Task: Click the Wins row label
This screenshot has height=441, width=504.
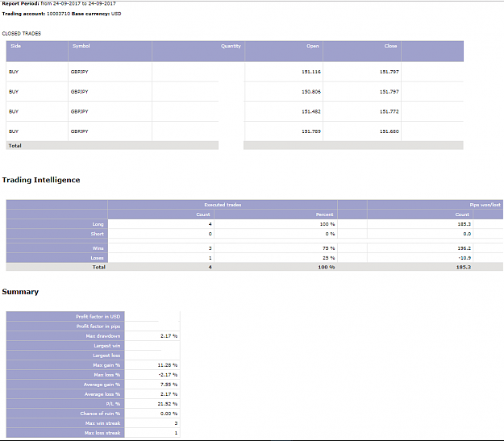Action: click(x=98, y=248)
